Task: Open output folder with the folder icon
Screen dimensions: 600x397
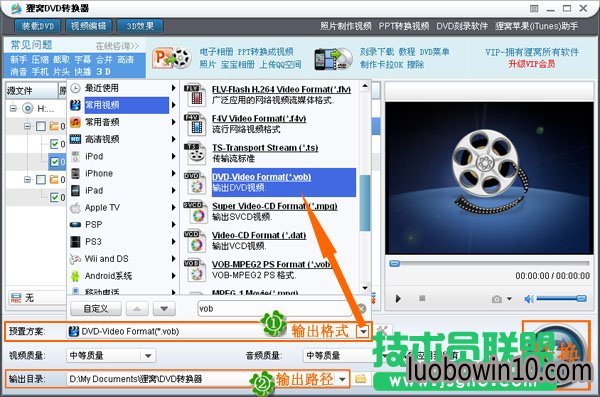Action: 360,379
